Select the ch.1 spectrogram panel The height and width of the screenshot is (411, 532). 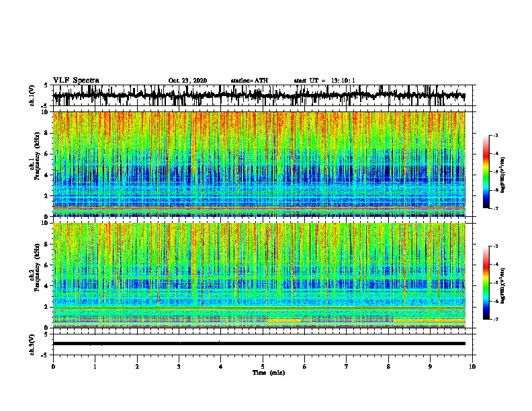[x=259, y=164]
